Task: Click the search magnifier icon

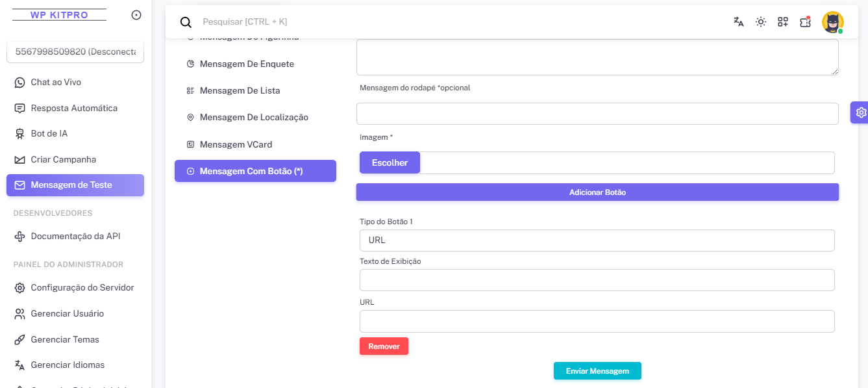Action: click(186, 22)
